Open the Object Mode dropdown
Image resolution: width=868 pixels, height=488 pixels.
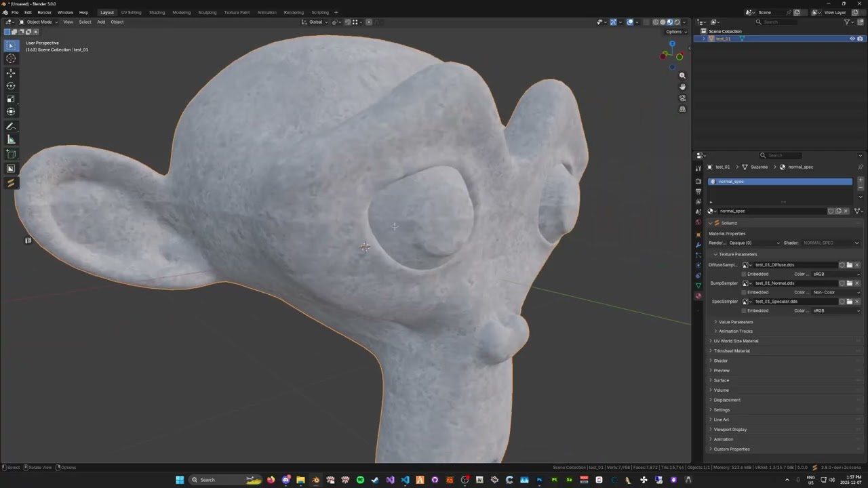[39, 22]
